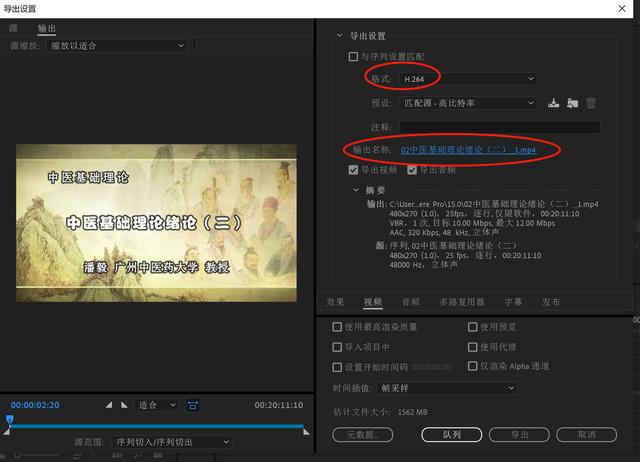
Task: Close the export settings dialog window
Action: pyautogui.click(x=622, y=8)
